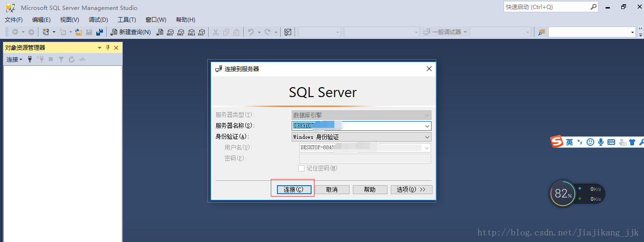Close the 连接到服务器 dialog

coord(429,69)
